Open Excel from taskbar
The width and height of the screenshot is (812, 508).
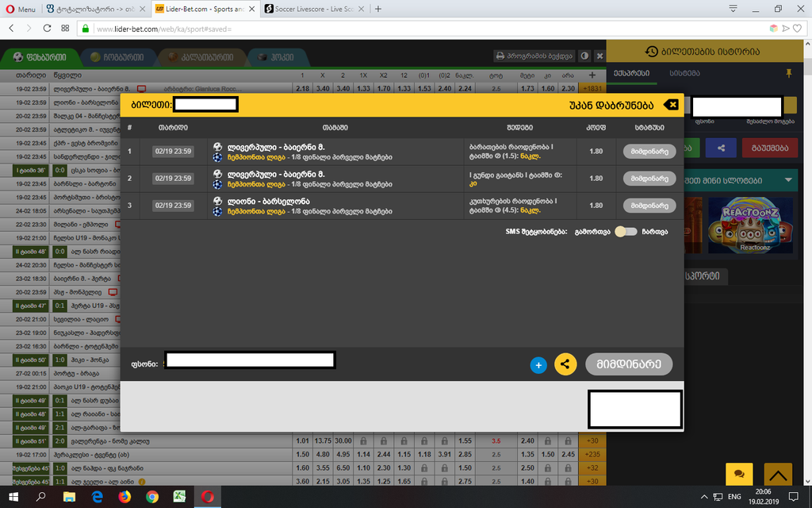(180, 497)
